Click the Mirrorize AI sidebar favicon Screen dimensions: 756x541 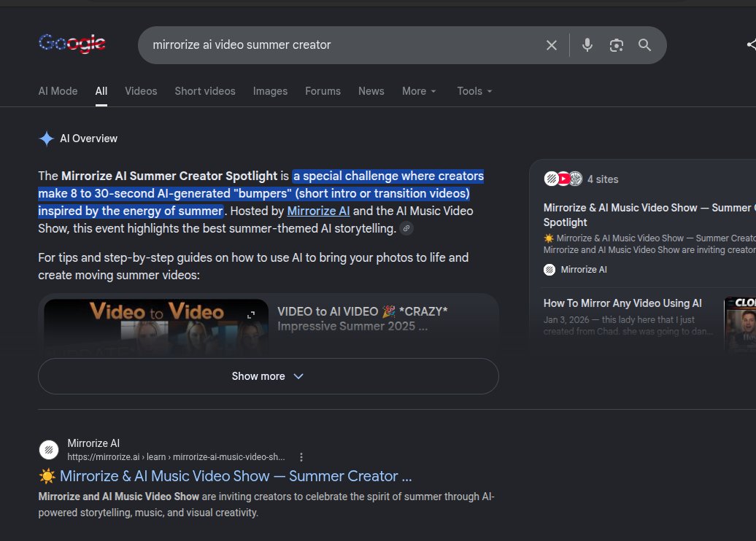pyautogui.click(x=549, y=270)
